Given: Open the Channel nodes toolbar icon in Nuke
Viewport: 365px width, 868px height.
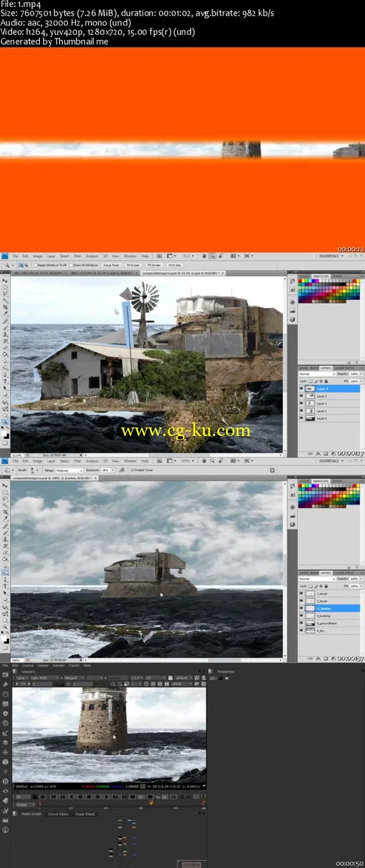Looking at the screenshot, I should click(5, 703).
